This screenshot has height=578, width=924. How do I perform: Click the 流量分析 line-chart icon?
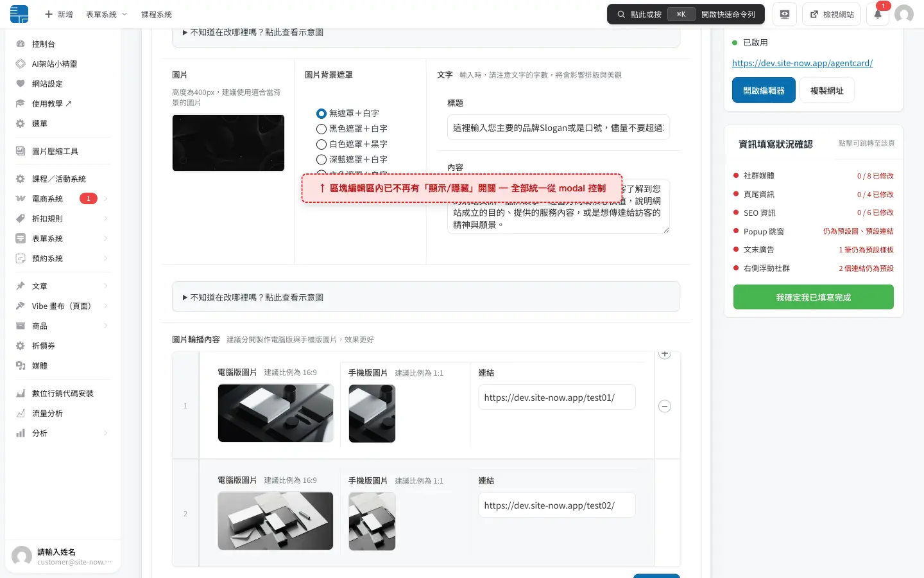point(21,413)
